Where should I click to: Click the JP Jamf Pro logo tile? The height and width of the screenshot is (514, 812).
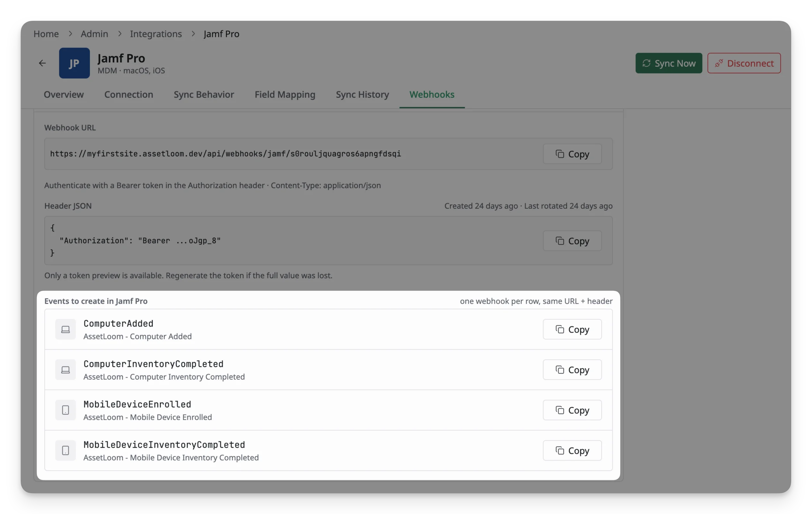(74, 63)
